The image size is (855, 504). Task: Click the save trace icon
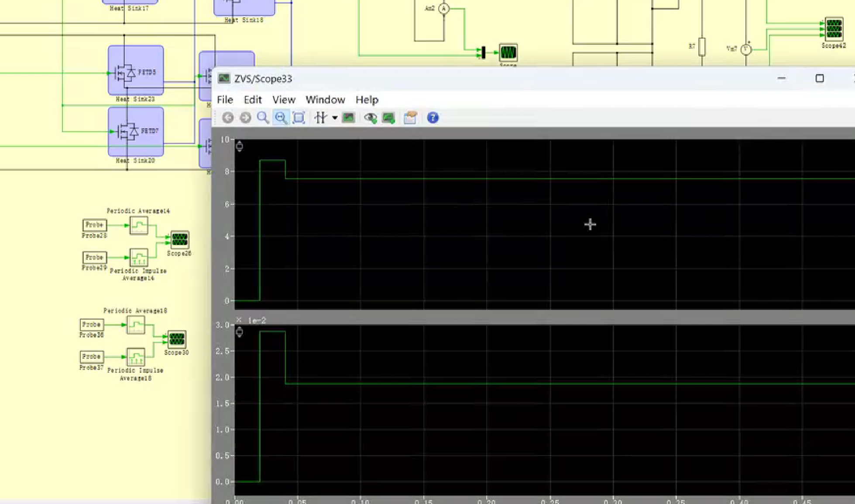pos(388,118)
